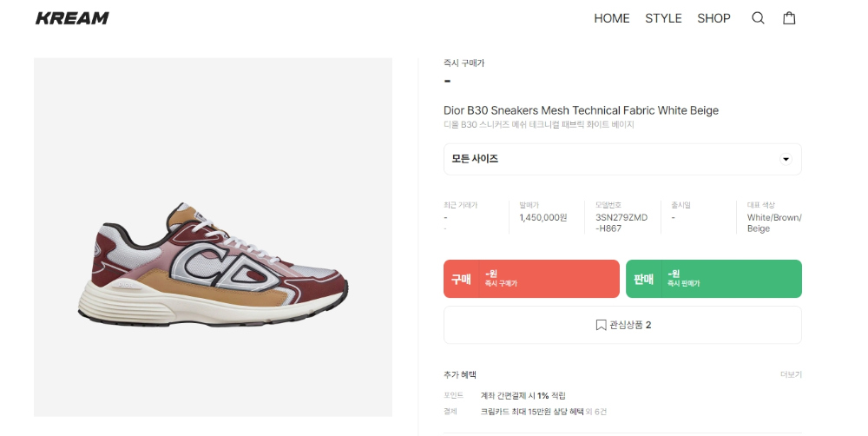Go to the HOME menu
Image resolution: width=868 pixels, height=436 pixels.
[612, 18]
